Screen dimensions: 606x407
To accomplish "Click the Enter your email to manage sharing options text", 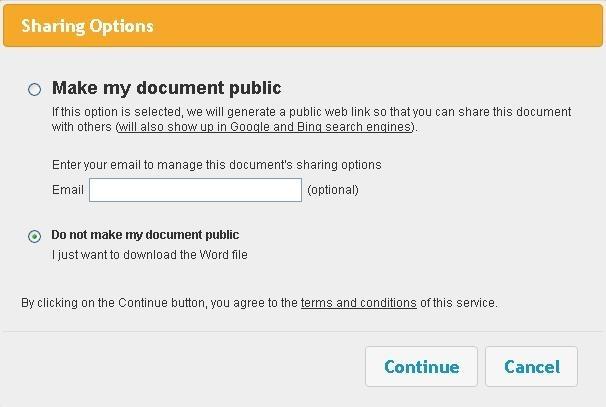I will point(216,165).
